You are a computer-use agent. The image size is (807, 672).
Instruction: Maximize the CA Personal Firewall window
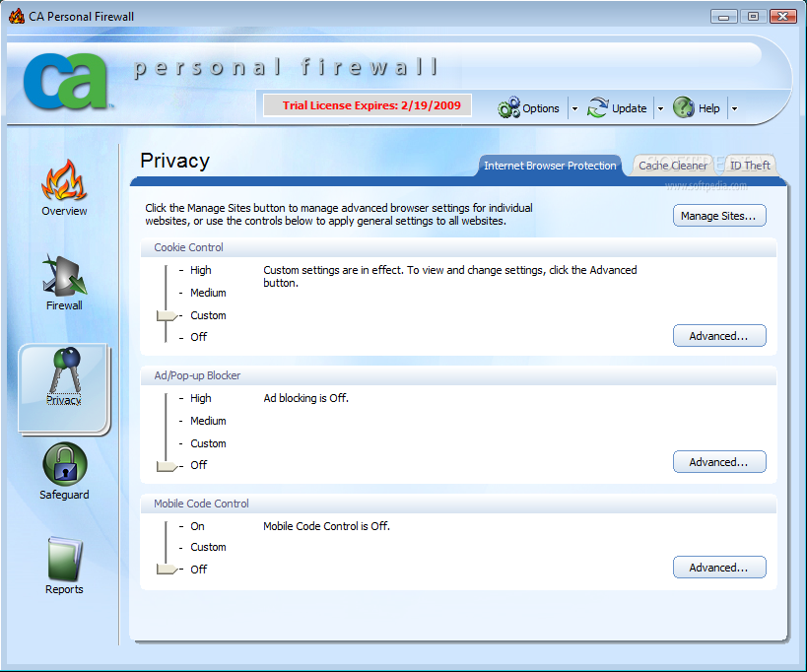(x=754, y=17)
